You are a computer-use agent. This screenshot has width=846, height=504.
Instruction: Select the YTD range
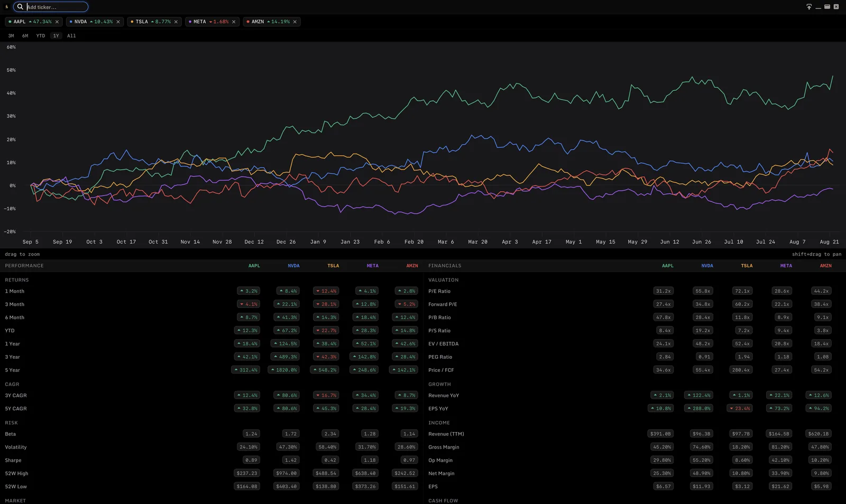point(41,36)
